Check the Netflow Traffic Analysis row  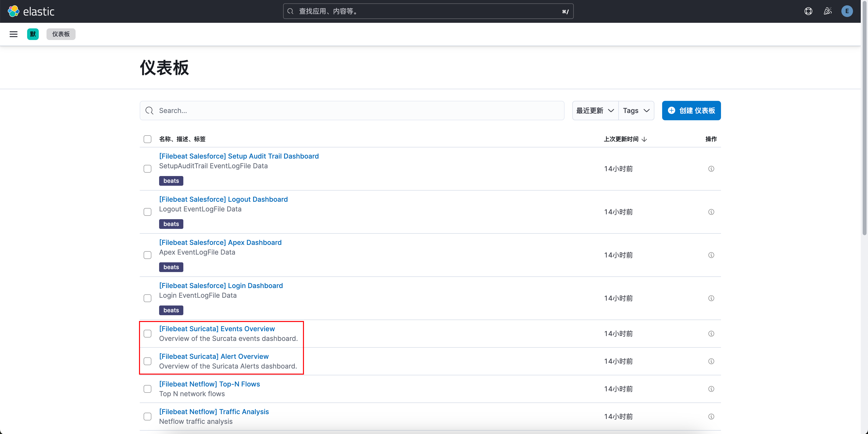pyautogui.click(x=147, y=417)
